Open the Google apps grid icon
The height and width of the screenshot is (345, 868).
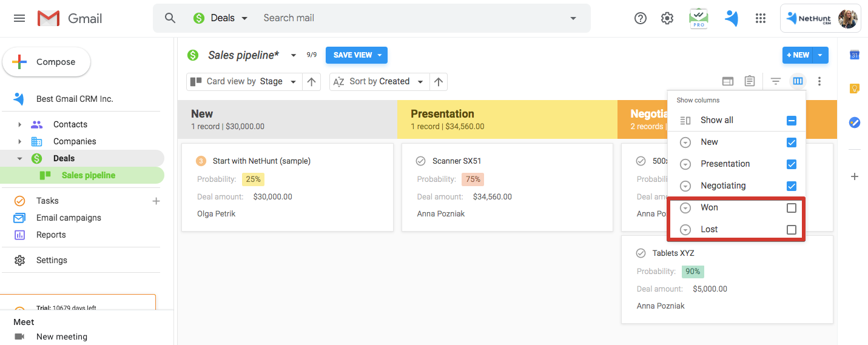tap(761, 18)
